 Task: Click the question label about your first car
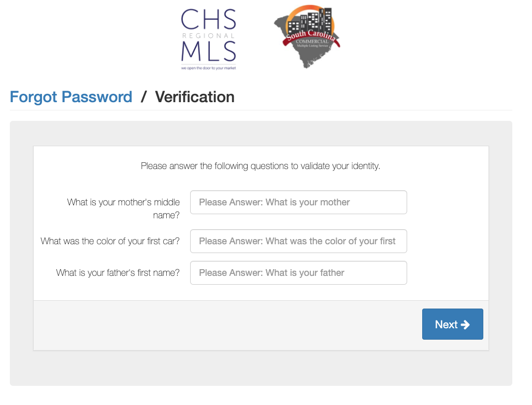[x=110, y=241]
